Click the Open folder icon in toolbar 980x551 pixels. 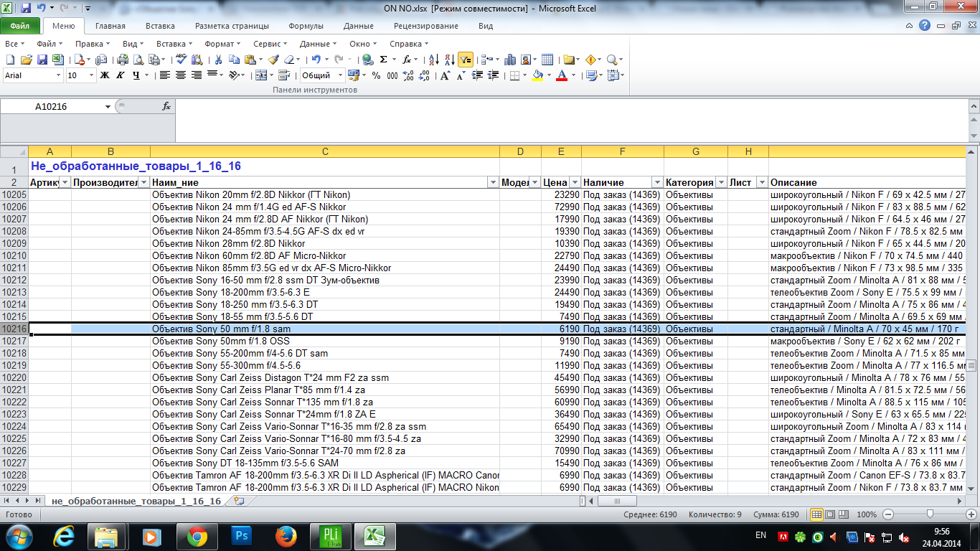point(27,60)
